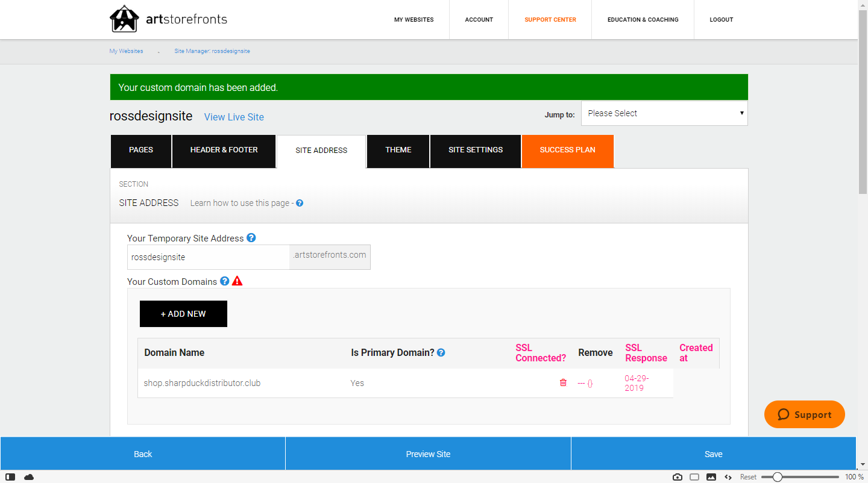This screenshot has width=868, height=483.
Task: Open Account in top navigation
Action: click(x=479, y=20)
